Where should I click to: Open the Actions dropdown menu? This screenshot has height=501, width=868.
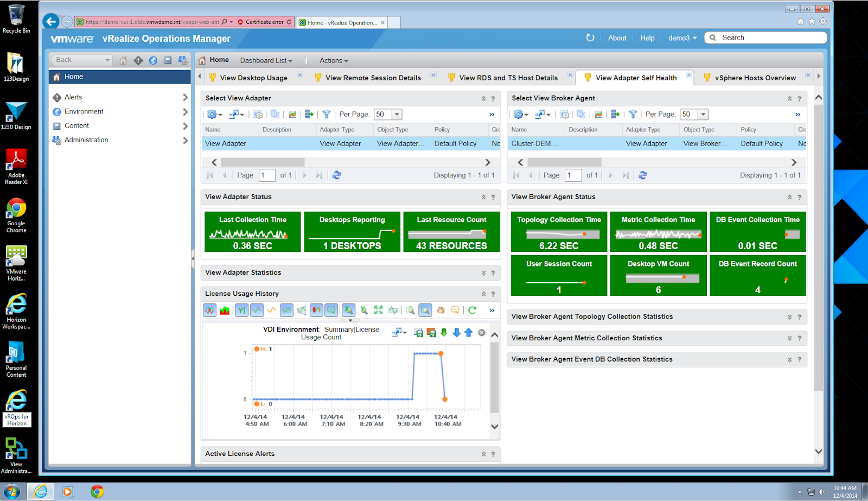pos(334,61)
